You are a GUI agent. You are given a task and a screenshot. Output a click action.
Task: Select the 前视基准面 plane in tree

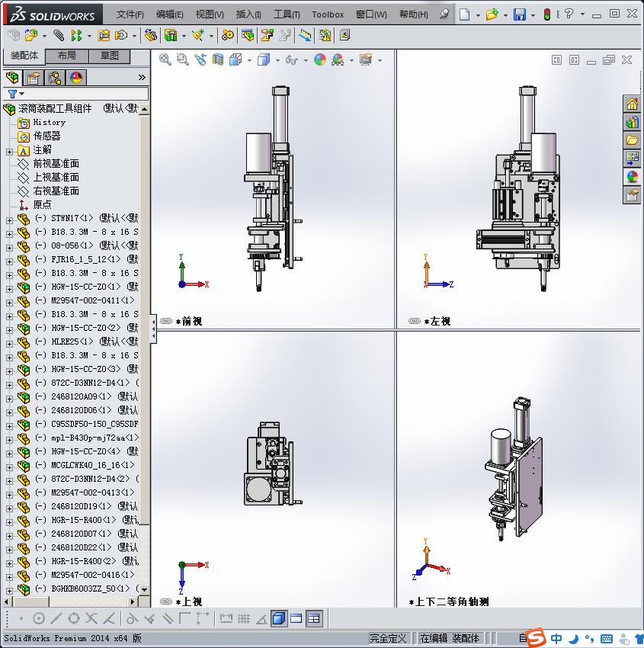56,164
